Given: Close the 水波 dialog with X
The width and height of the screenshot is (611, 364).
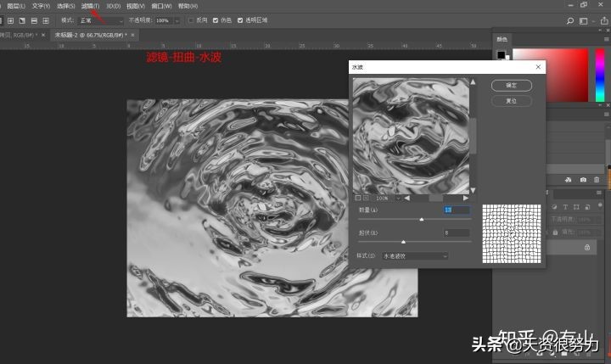Looking at the screenshot, I should [538, 67].
